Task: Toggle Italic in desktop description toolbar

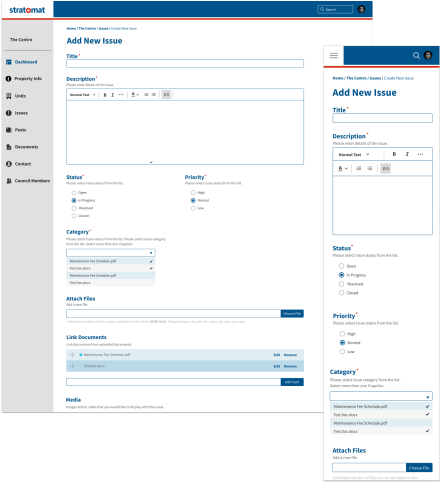Action: [113, 95]
